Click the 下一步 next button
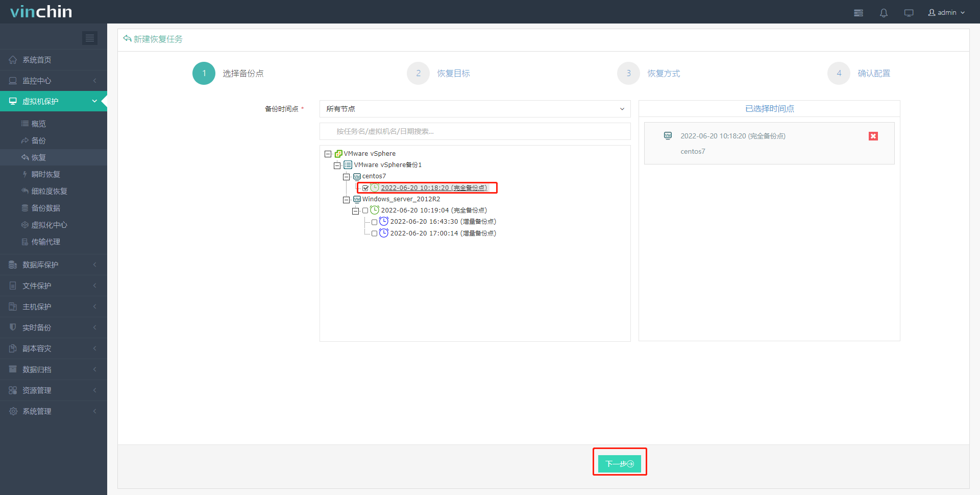The image size is (980, 495). (620, 464)
